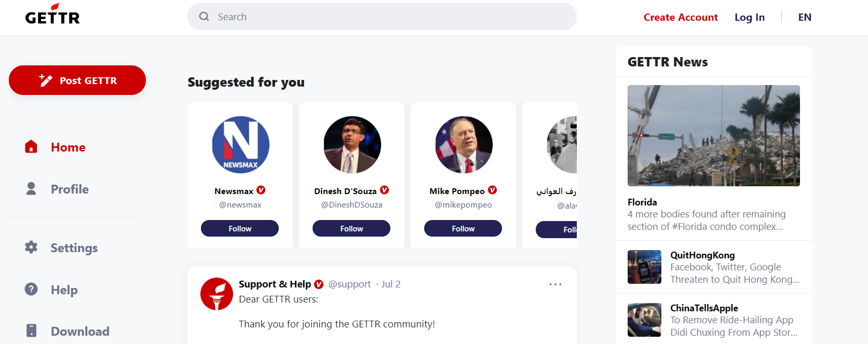Open the Florida news image thumbnail

(713, 135)
